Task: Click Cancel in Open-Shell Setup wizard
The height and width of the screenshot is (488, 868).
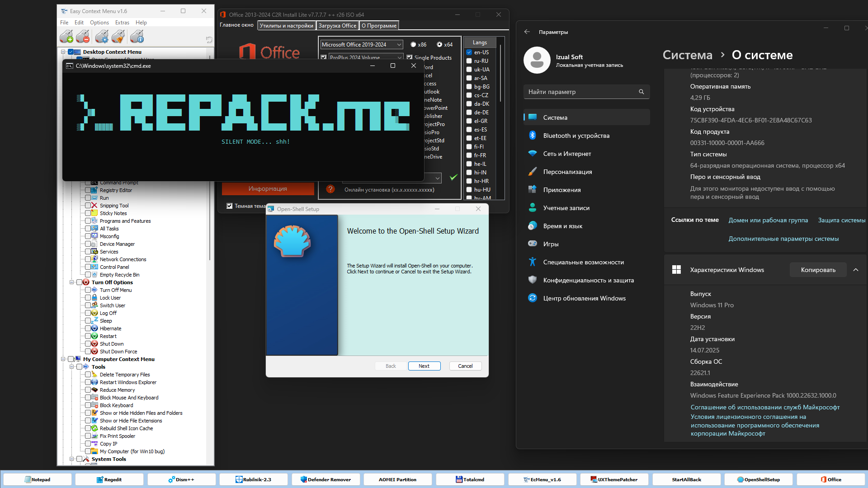Action: 465,366
